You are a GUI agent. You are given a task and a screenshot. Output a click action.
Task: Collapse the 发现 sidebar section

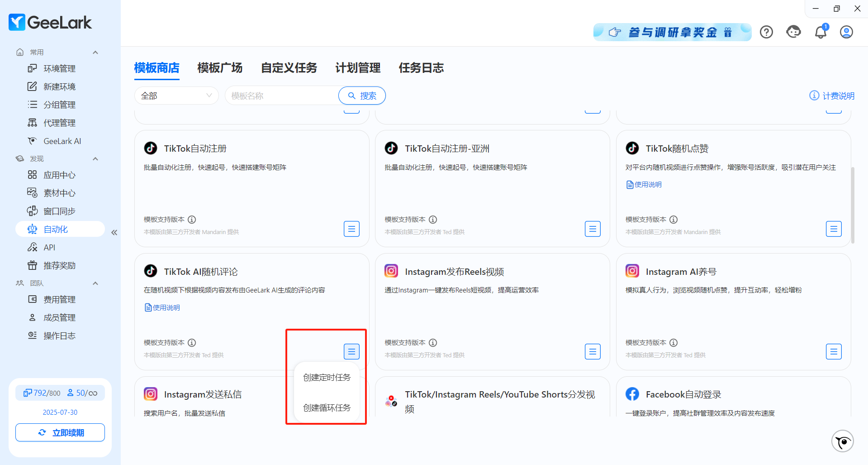[95, 159]
